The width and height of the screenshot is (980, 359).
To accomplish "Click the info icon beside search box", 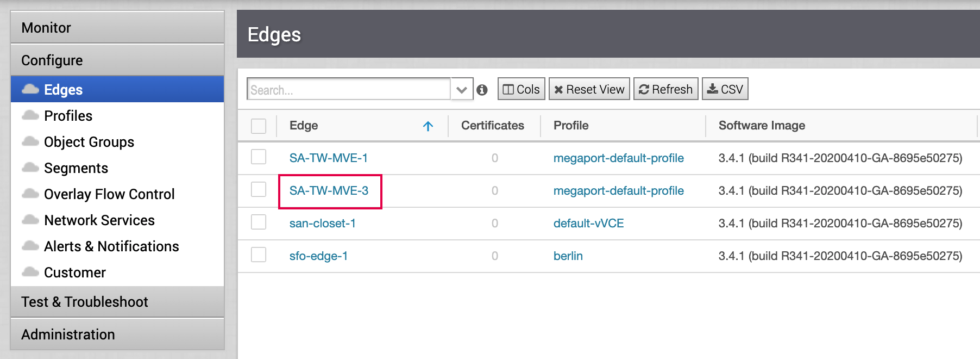I will (482, 90).
